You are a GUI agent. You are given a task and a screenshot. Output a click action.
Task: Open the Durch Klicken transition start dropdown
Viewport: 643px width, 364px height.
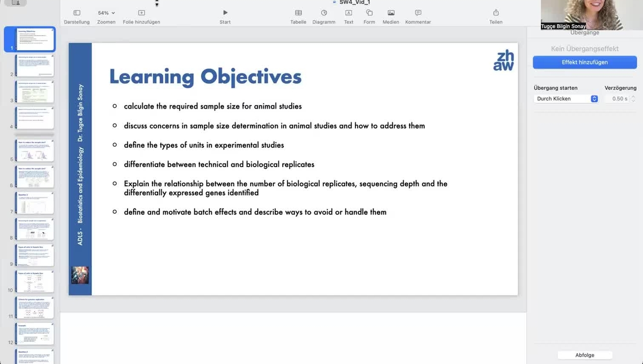(566, 99)
